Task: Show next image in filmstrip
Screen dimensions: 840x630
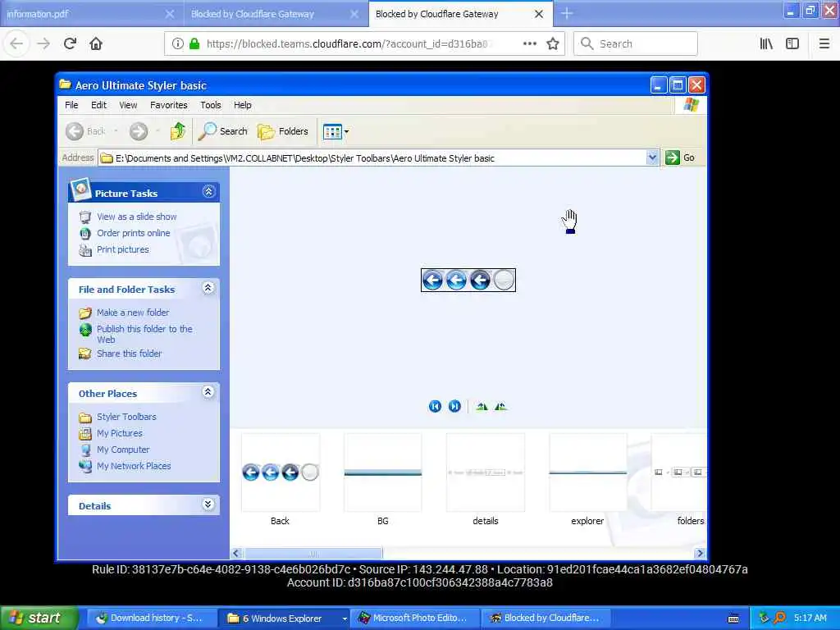Action: coord(454,407)
